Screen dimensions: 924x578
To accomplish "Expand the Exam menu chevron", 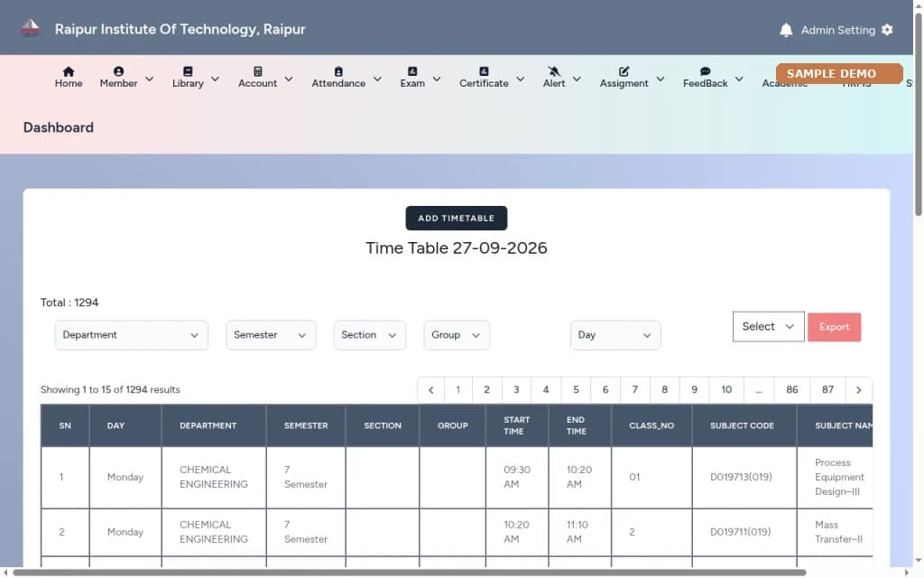I will point(437,79).
